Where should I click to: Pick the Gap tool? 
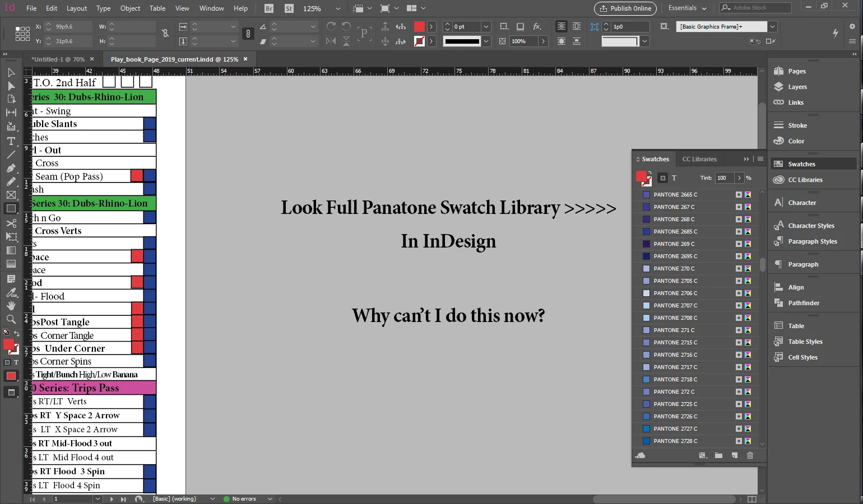[x=11, y=113]
